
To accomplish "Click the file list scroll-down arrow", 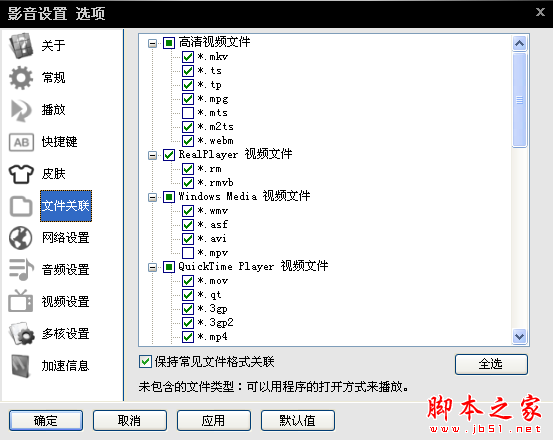I will coord(519,336).
